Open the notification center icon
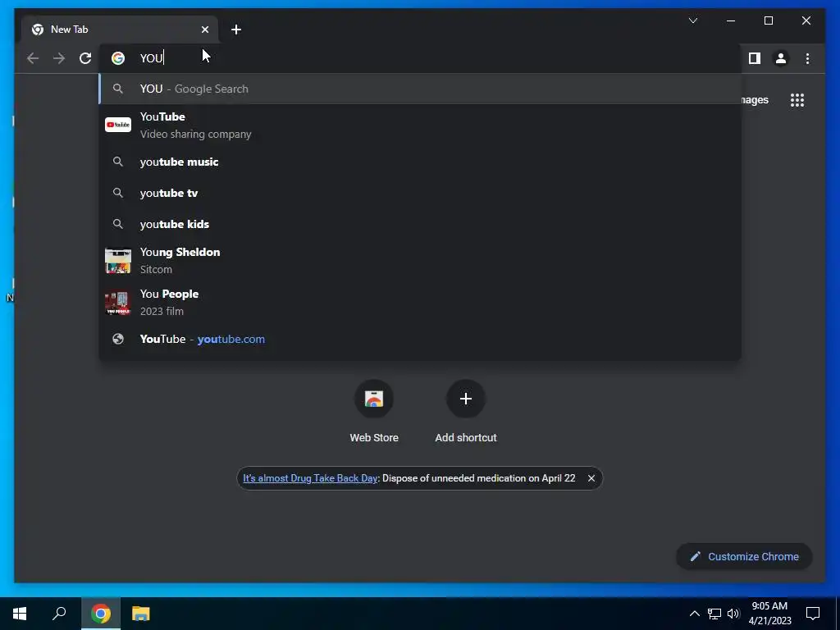 (813, 614)
